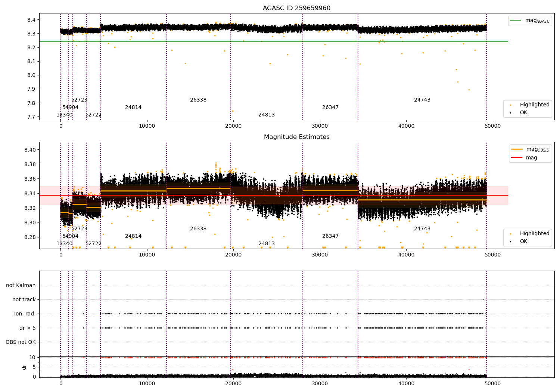Viewport: 560px width, 392px height.
Task: Click x-axis tick 30000 under the top plot
Action: [320, 126]
